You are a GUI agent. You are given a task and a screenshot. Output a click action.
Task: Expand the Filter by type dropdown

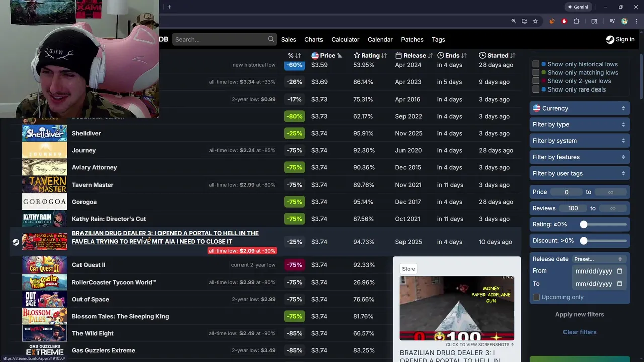[x=580, y=124]
